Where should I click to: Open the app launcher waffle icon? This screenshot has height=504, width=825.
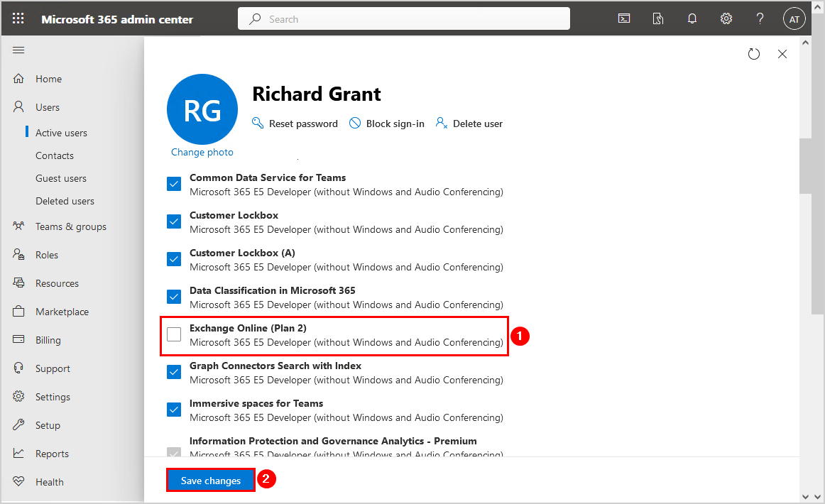coord(18,19)
